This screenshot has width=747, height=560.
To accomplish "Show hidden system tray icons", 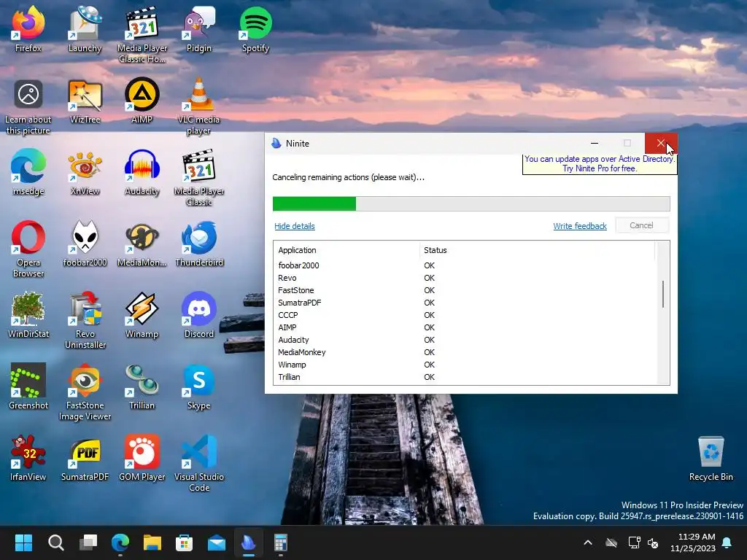I will point(588,542).
